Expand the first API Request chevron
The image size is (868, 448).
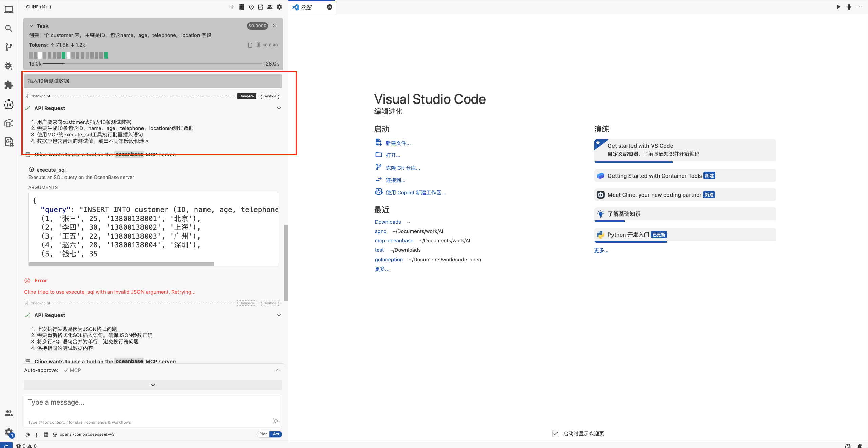pyautogui.click(x=279, y=108)
